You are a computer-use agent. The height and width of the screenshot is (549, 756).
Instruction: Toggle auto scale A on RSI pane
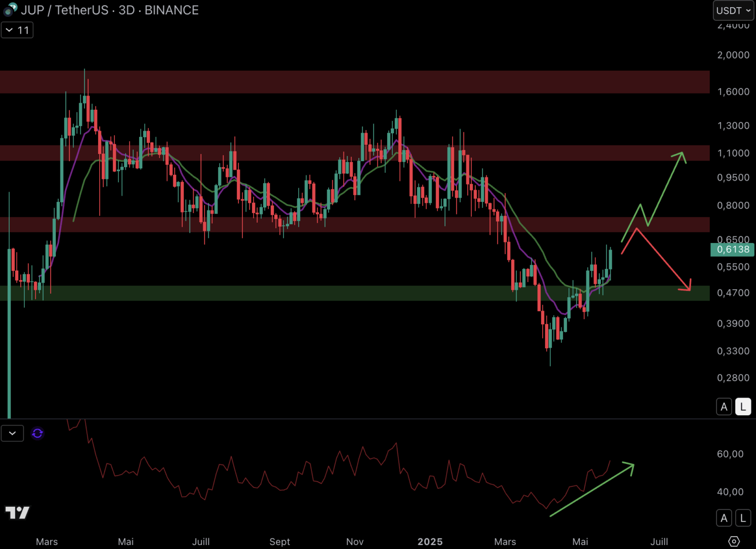pyautogui.click(x=724, y=518)
